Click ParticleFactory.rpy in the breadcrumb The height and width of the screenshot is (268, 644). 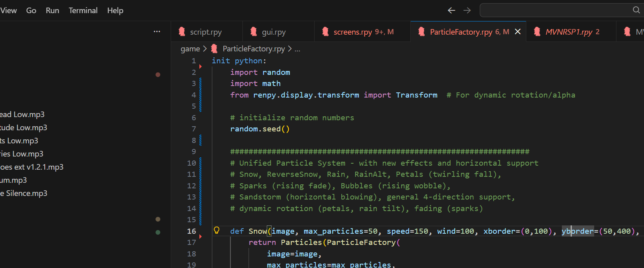click(x=254, y=49)
